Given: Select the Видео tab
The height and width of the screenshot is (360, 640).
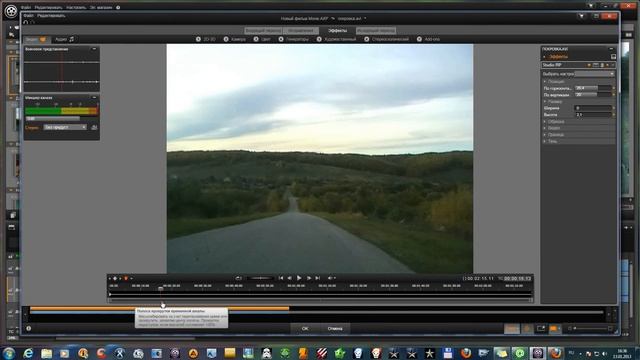Looking at the screenshot, I should click(x=36, y=40).
